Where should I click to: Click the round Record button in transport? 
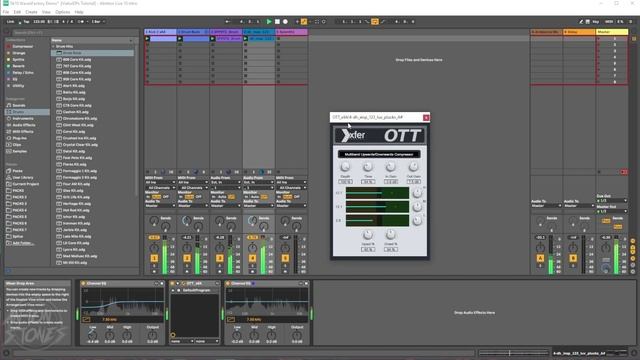tap(285, 22)
